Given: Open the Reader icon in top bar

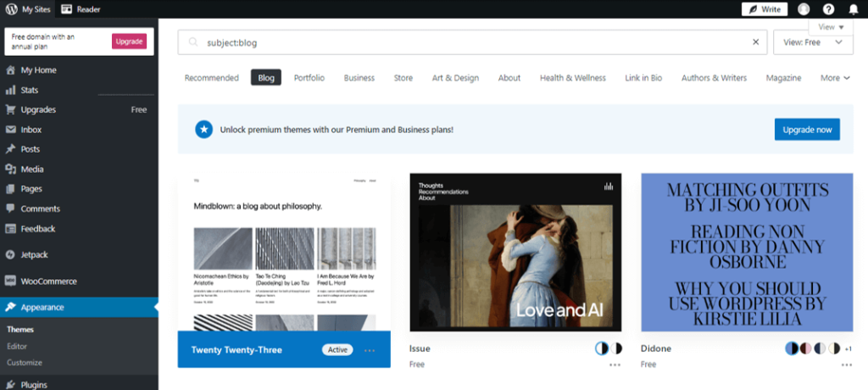Looking at the screenshot, I should pyautogui.click(x=67, y=8).
